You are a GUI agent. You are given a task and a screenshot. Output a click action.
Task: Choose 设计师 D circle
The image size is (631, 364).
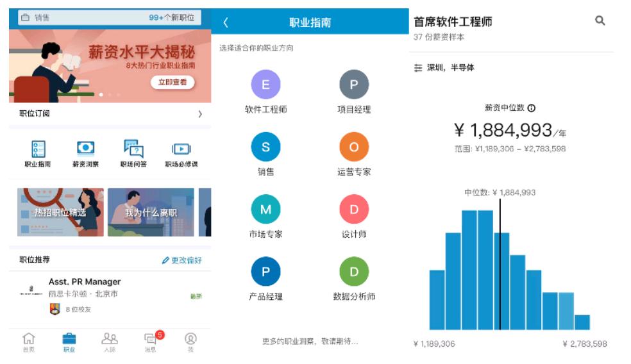tap(354, 209)
